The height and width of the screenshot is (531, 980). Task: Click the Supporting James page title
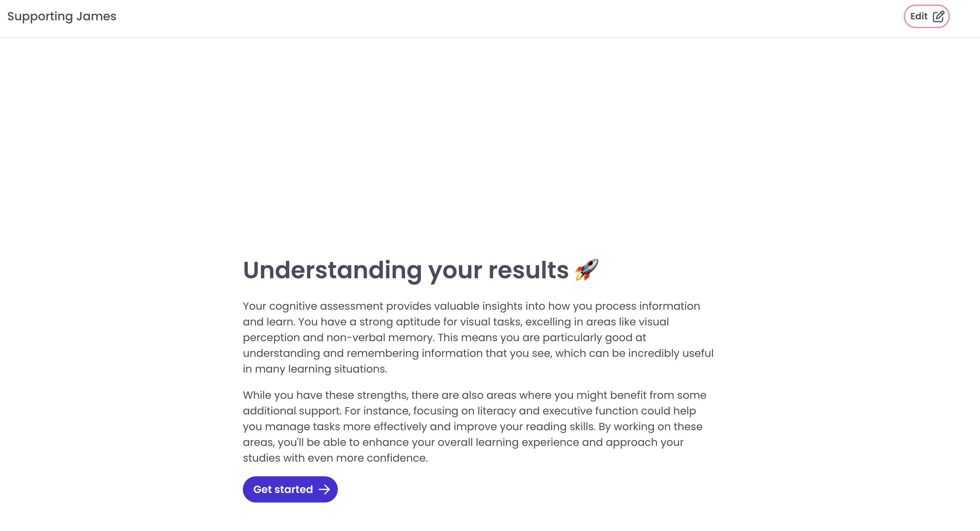pyautogui.click(x=62, y=16)
